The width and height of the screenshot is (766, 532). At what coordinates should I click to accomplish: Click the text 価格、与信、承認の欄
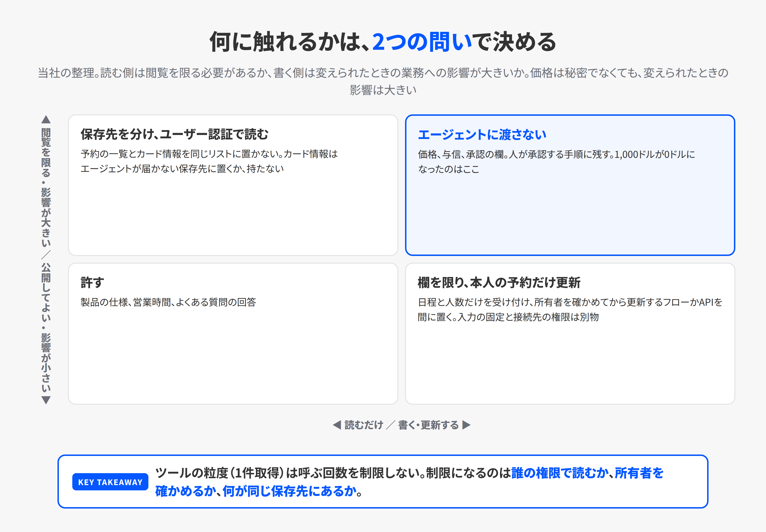pos(462,154)
